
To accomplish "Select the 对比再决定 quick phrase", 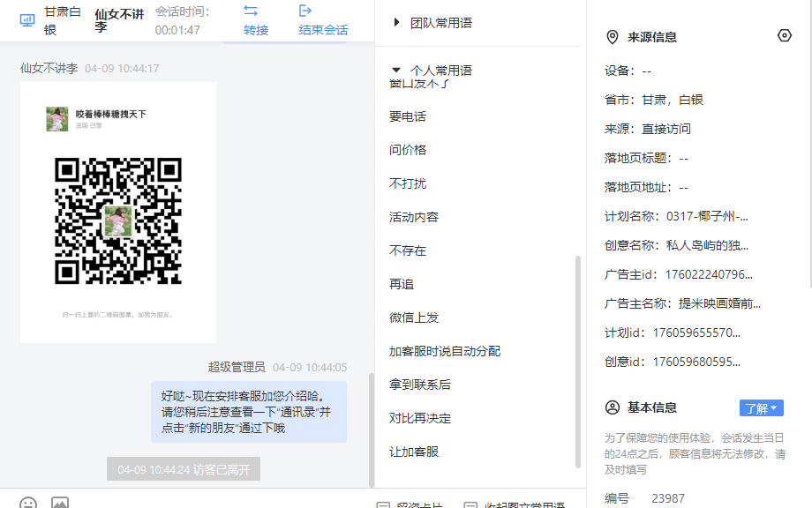I will [420, 419].
